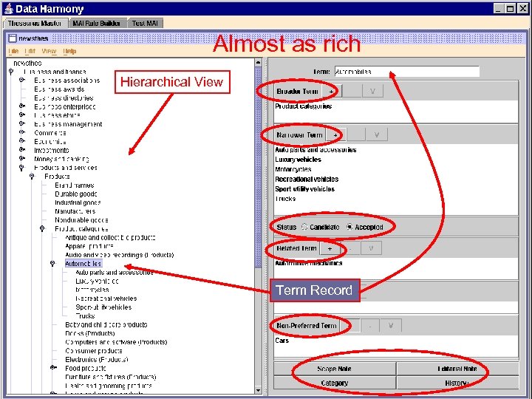Select Consumer products in the tree
The width and height of the screenshot is (532, 399).
click(94, 351)
